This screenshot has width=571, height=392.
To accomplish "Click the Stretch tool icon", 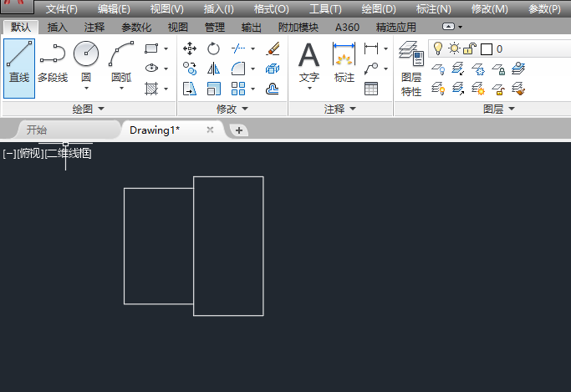I will [x=190, y=89].
